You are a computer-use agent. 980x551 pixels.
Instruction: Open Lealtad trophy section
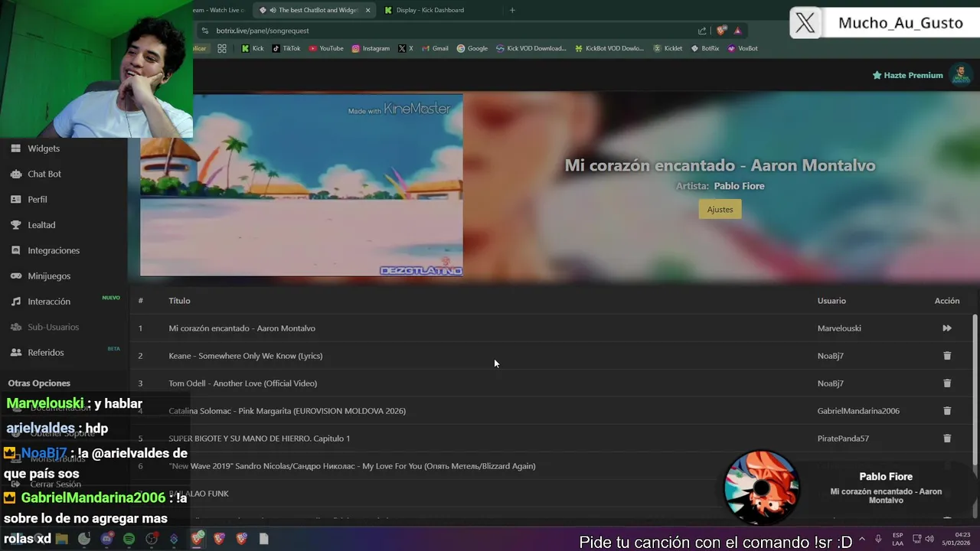[x=41, y=225]
